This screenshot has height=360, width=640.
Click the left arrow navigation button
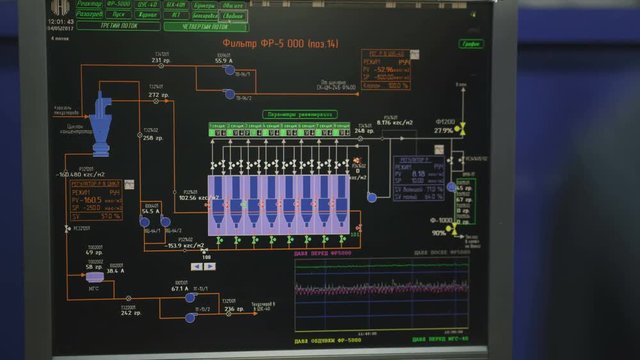197,267
